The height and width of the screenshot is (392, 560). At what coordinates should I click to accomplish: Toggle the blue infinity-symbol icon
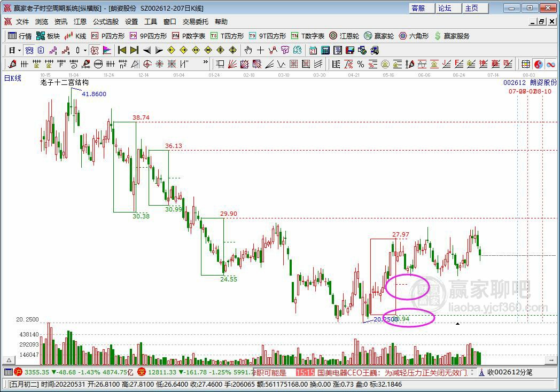pyautogui.click(x=551, y=64)
